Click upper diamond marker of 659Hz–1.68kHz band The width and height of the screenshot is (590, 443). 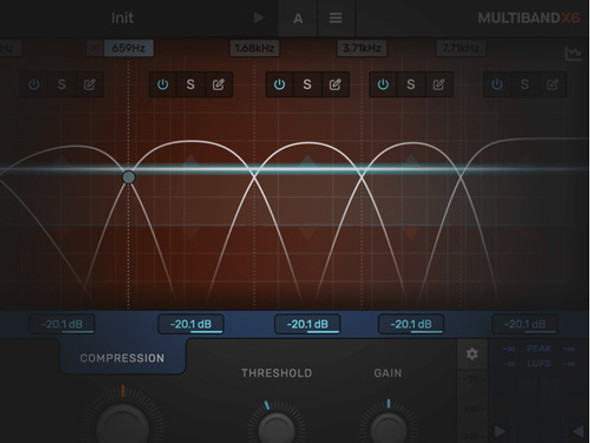[x=191, y=160]
